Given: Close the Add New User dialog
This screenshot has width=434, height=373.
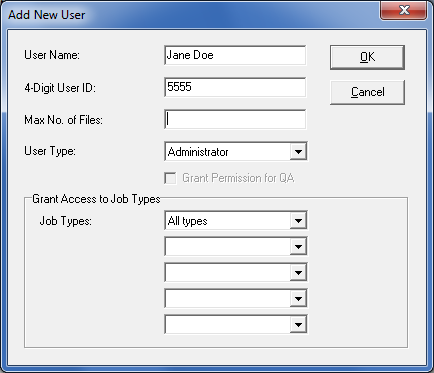Looking at the screenshot, I should click(404, 10).
